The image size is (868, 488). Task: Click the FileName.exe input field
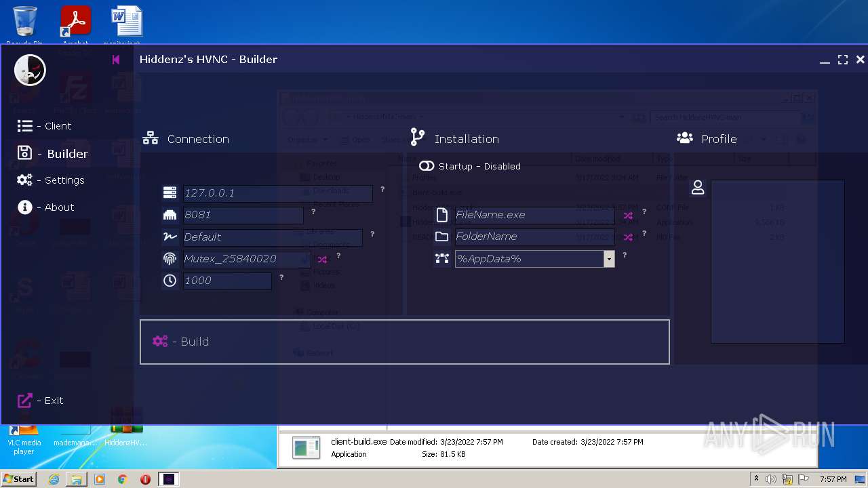[534, 215]
